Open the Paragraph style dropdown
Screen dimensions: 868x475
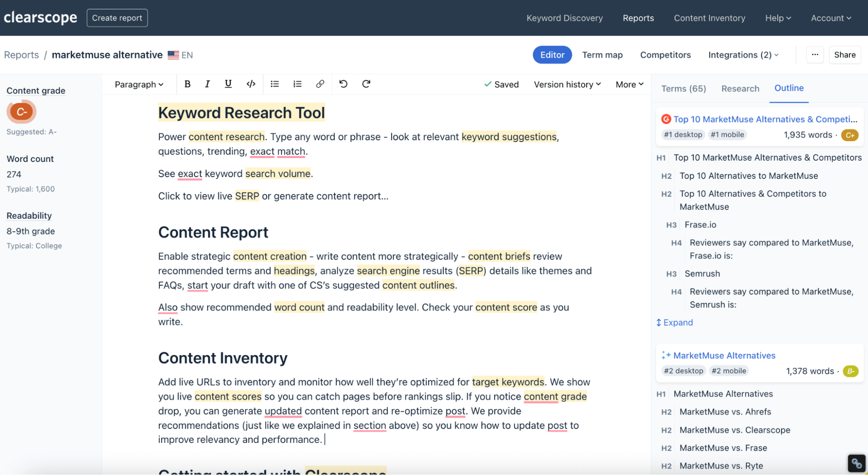click(x=139, y=85)
